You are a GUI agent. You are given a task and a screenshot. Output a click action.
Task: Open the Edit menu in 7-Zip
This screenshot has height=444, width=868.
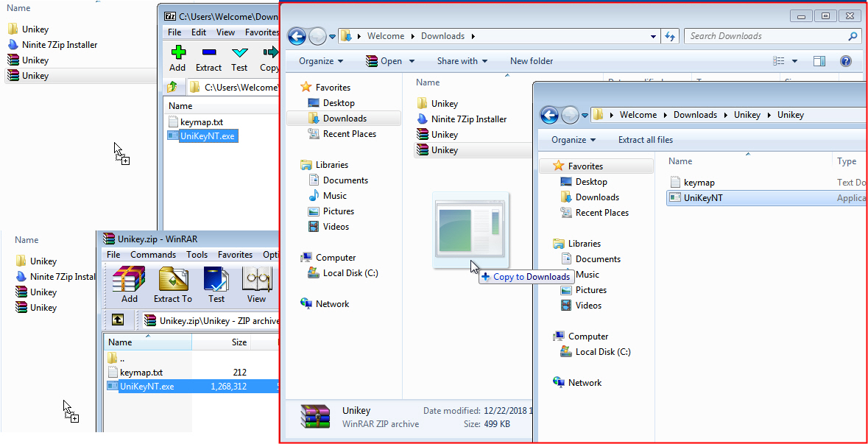click(199, 32)
